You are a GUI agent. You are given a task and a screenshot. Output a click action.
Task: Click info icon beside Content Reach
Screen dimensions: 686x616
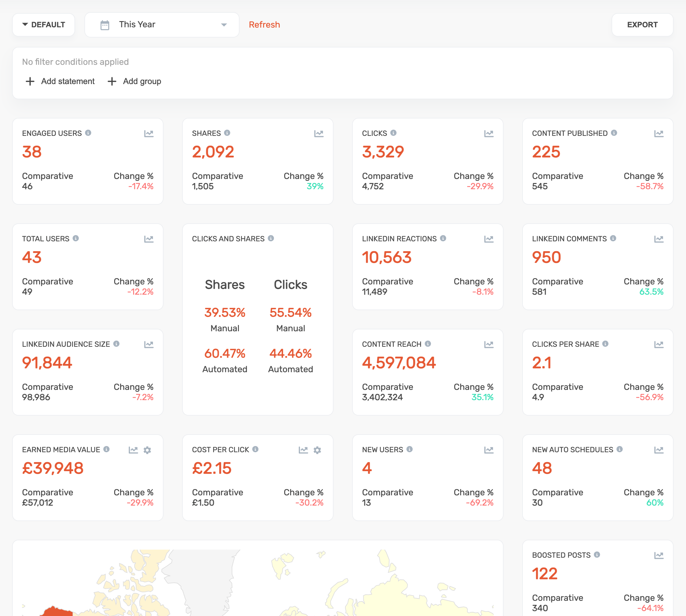coord(428,344)
